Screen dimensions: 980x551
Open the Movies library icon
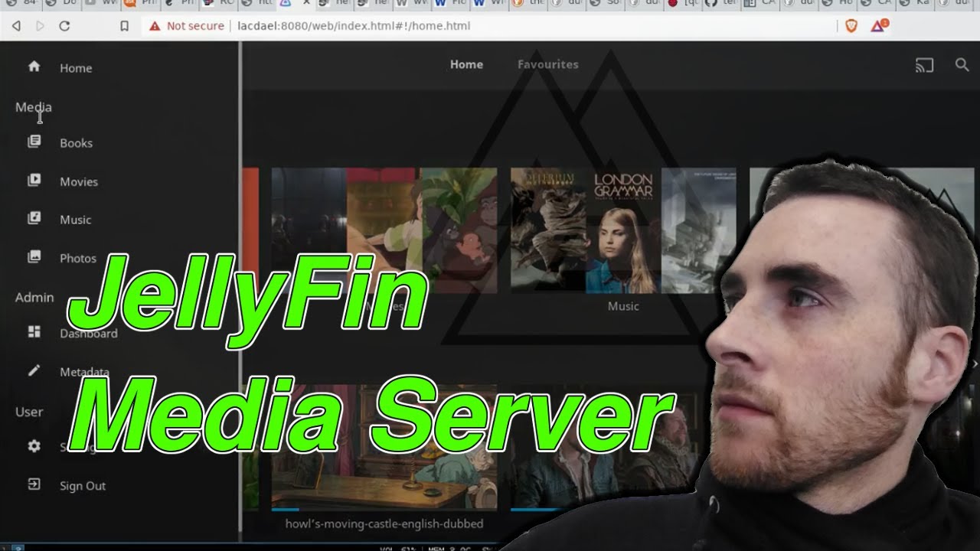tap(34, 181)
